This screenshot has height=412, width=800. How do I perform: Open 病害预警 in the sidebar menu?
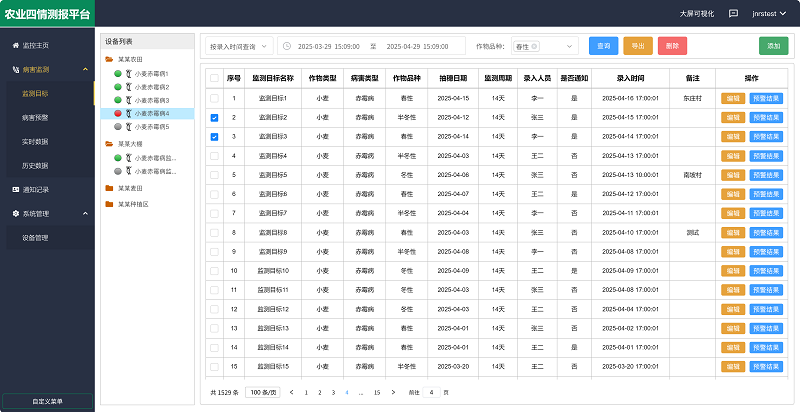click(35, 117)
